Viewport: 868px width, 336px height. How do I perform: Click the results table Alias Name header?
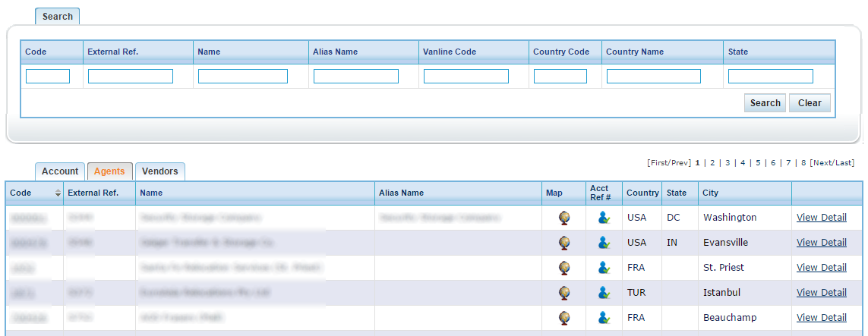(459, 193)
